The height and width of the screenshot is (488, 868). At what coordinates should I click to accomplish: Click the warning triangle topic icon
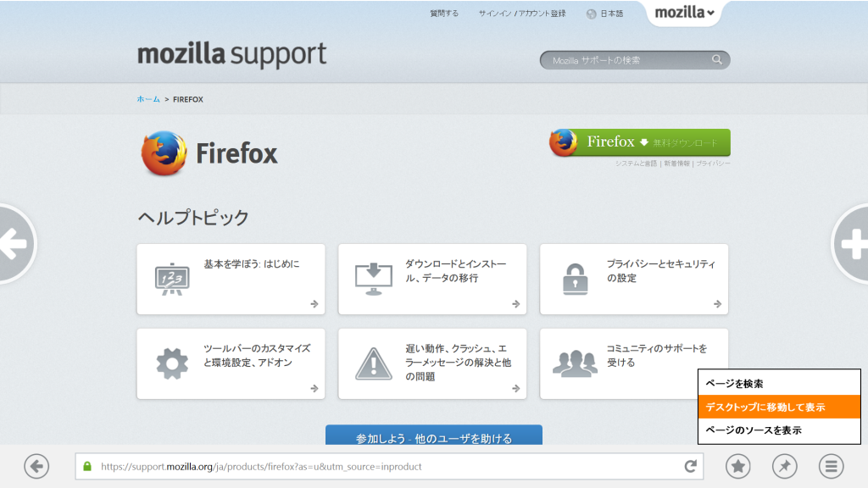(374, 363)
